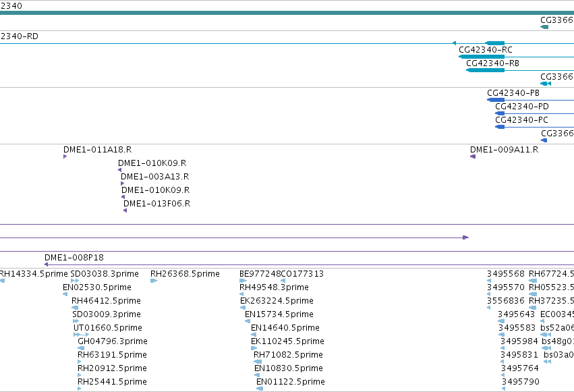This screenshot has height=392, width=574.
Task: Click the DME1-003A13.R feature label
Action: tap(155, 177)
